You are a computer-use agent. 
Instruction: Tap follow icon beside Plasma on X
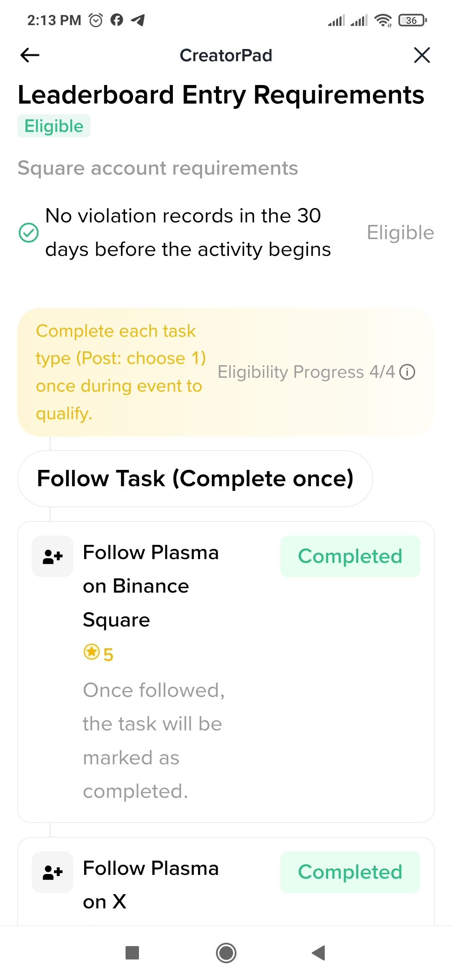coord(53,872)
